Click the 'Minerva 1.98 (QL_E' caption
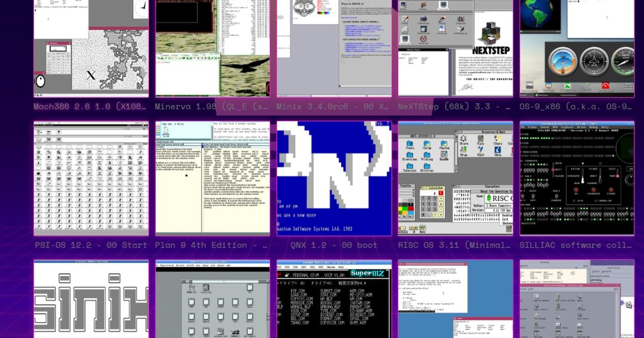Image resolution: width=644 pixels, height=338 pixels. (212, 107)
